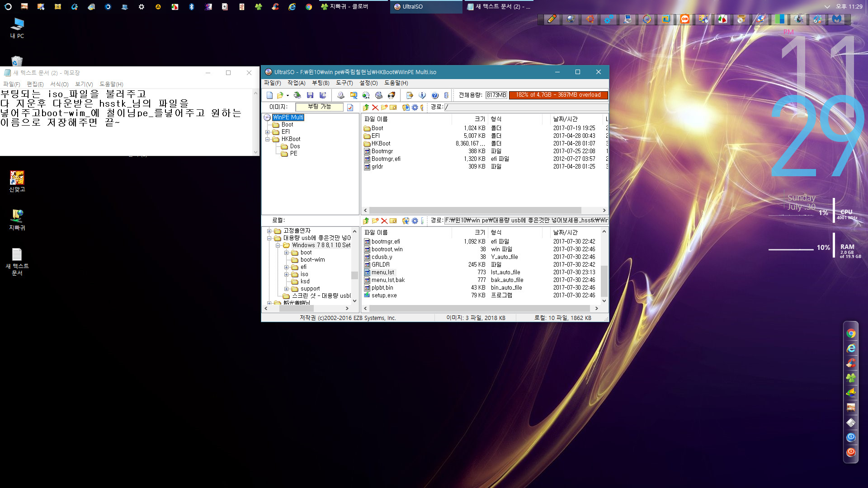Expand the boot folder in local tree
Image resolution: width=868 pixels, height=488 pixels.
[x=287, y=253]
